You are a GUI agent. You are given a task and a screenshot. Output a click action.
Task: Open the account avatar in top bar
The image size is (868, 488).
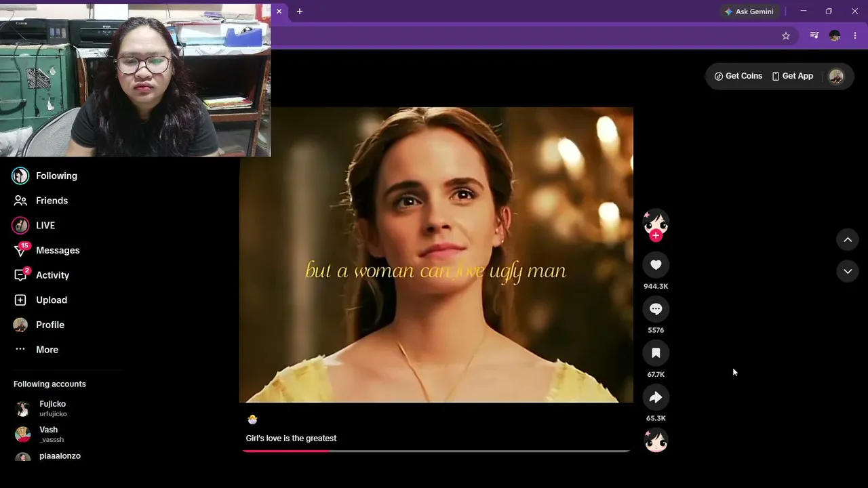836,76
